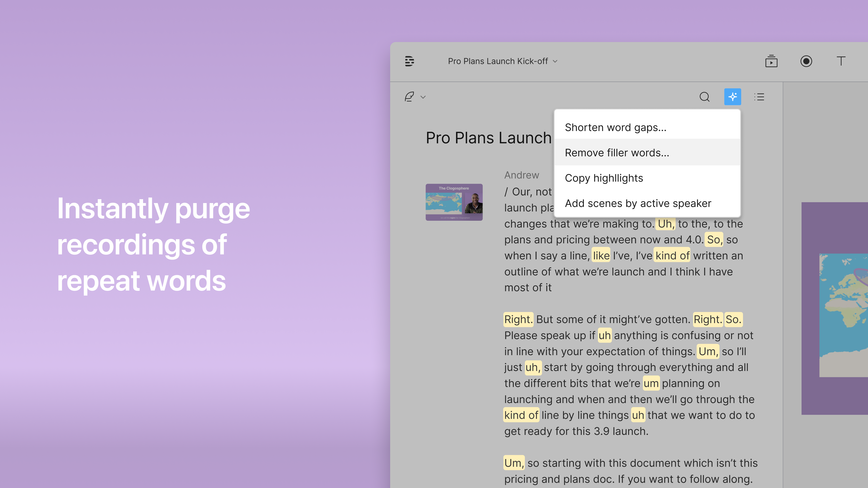Open the Descript app menu icon
868x488 pixels.
click(x=409, y=61)
